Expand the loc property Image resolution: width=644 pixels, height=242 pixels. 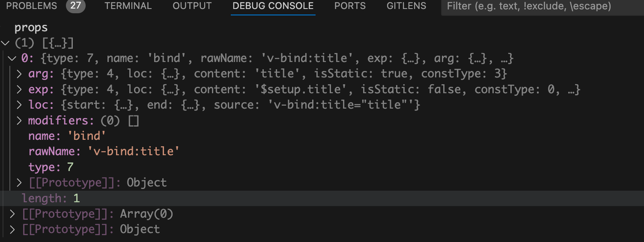coord(19,105)
